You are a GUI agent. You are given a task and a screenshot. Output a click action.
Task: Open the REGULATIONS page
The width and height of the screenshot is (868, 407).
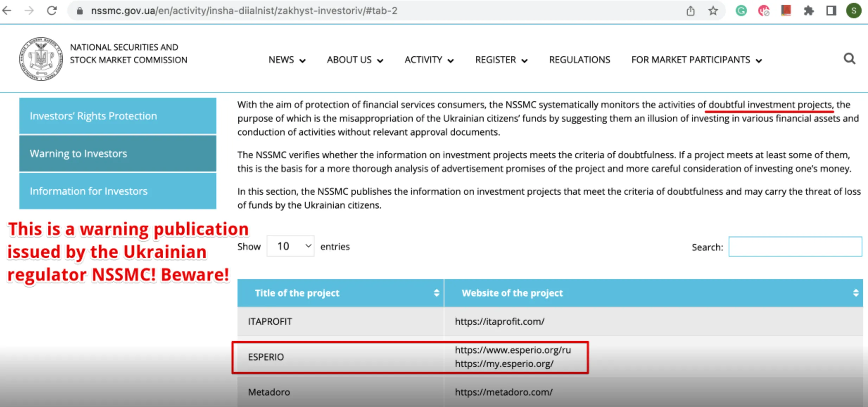click(x=579, y=60)
